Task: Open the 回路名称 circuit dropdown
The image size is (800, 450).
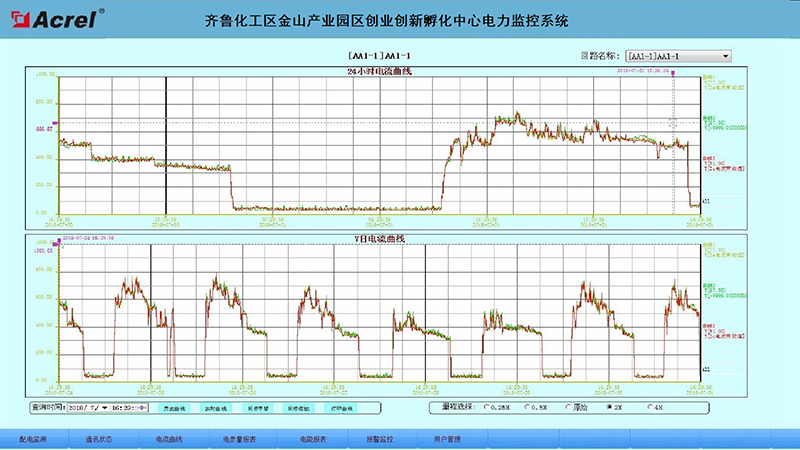Action: (678, 57)
